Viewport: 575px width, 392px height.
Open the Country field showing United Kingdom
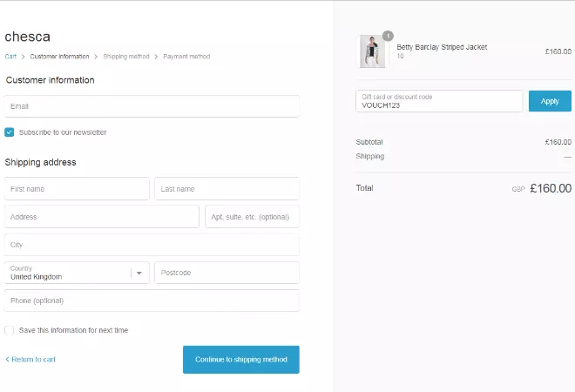pos(70,273)
